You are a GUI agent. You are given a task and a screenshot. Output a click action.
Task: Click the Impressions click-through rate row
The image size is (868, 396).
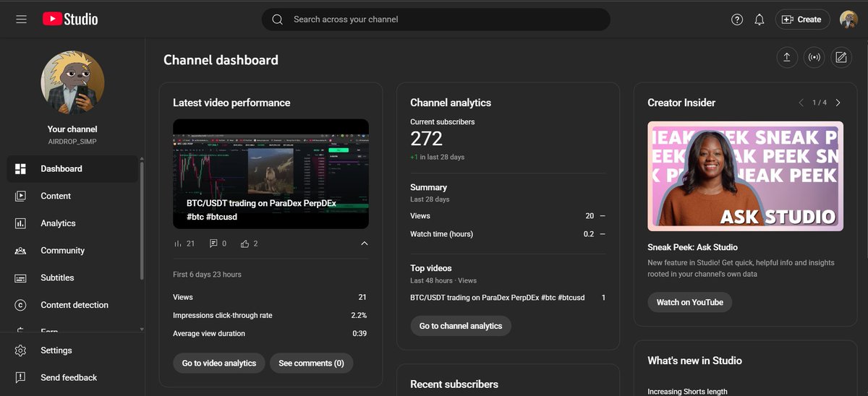(270, 315)
